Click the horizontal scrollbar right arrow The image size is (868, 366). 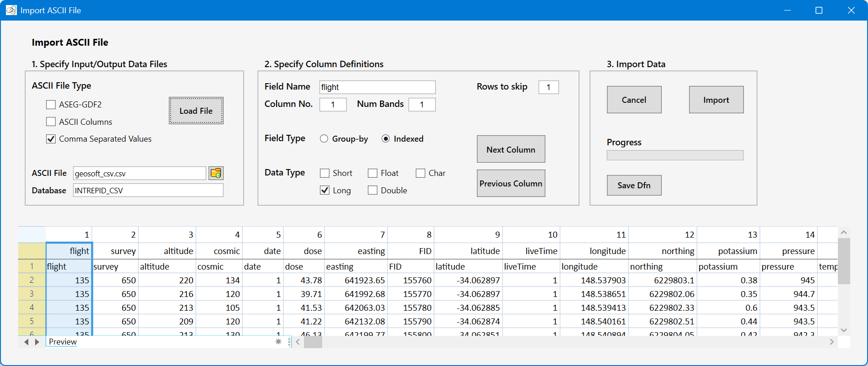coord(831,342)
